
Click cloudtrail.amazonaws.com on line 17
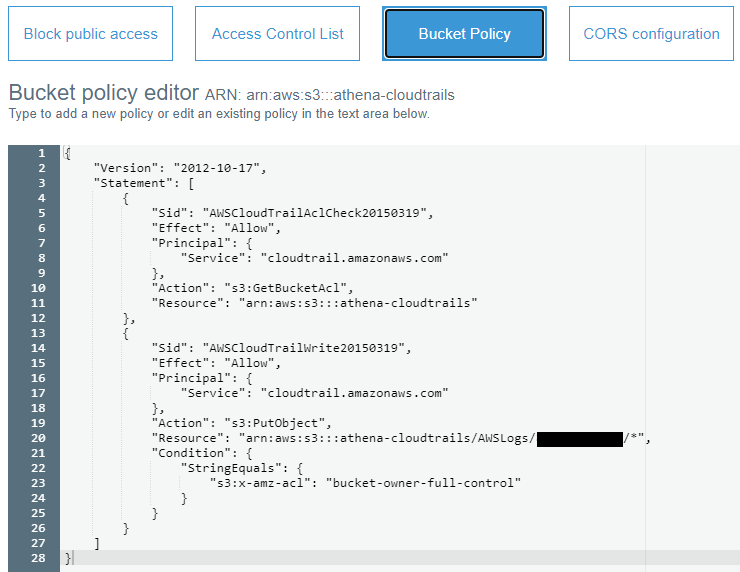click(354, 393)
